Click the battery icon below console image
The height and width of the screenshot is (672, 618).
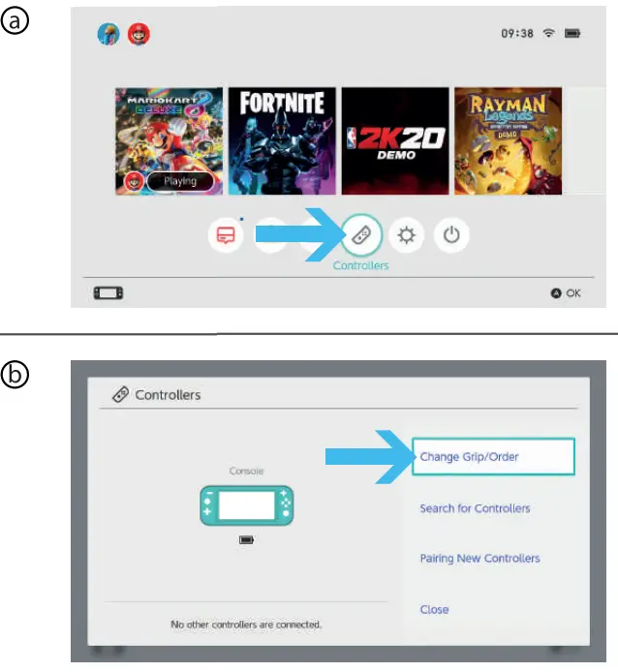pos(247,539)
